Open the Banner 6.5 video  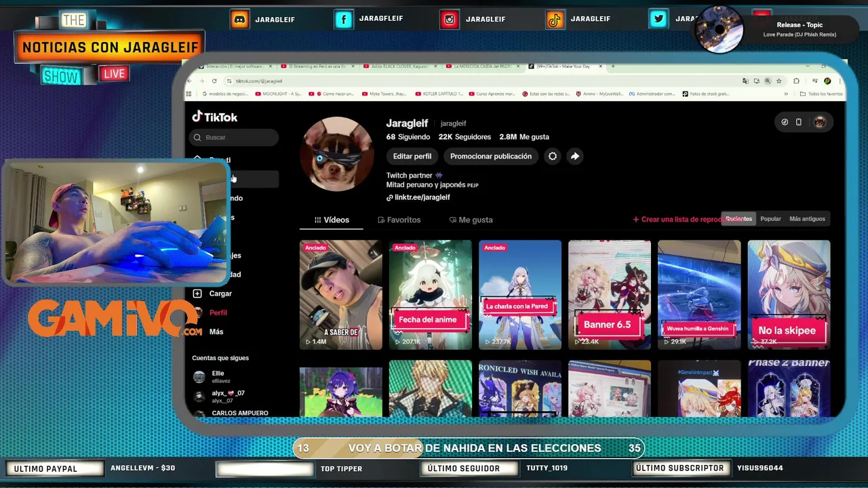click(610, 295)
